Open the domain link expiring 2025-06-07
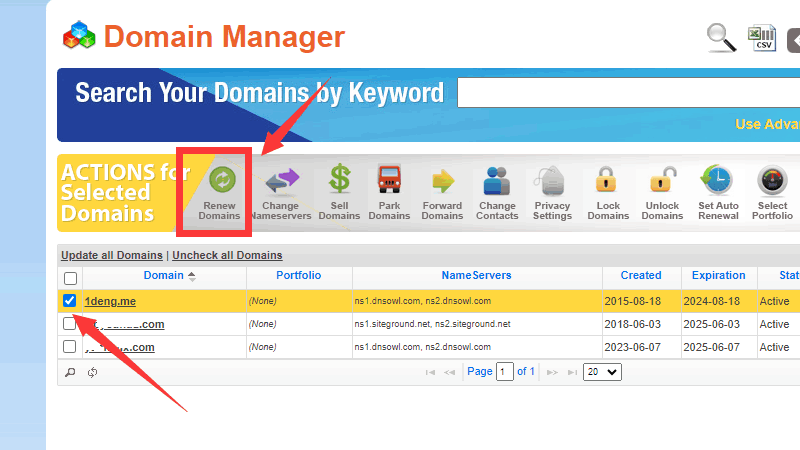The width and height of the screenshot is (800, 450). (120, 347)
